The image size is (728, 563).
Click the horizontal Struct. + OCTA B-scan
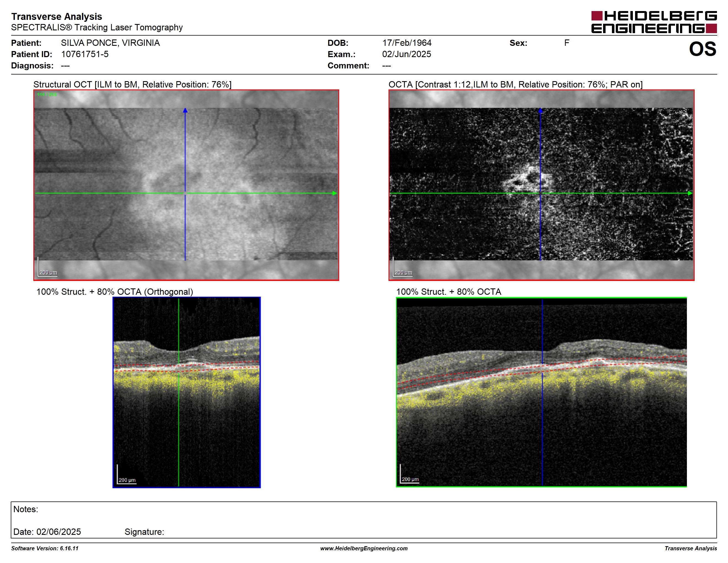(541, 392)
